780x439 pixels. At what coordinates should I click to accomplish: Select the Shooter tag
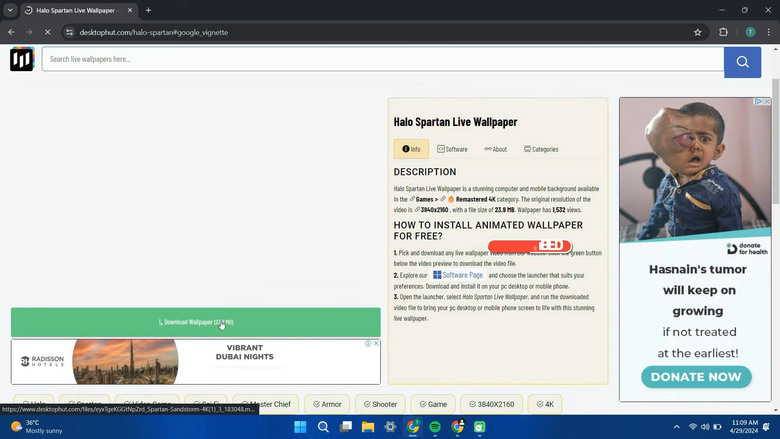[x=380, y=404]
